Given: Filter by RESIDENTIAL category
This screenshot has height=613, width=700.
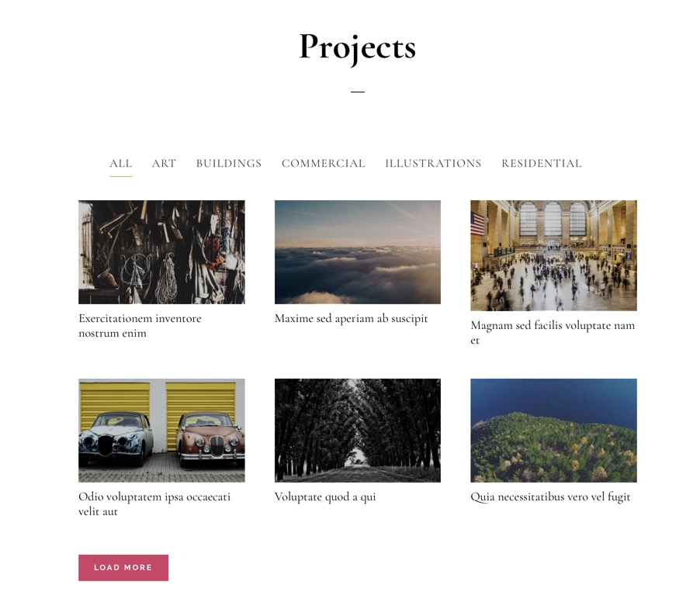Looking at the screenshot, I should click(x=542, y=164).
